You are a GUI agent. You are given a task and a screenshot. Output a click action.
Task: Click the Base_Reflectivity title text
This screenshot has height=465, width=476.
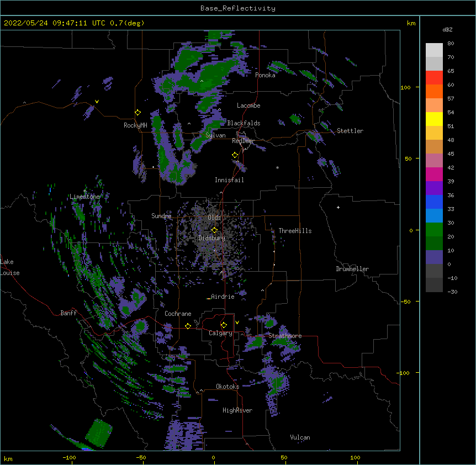pyautogui.click(x=238, y=8)
